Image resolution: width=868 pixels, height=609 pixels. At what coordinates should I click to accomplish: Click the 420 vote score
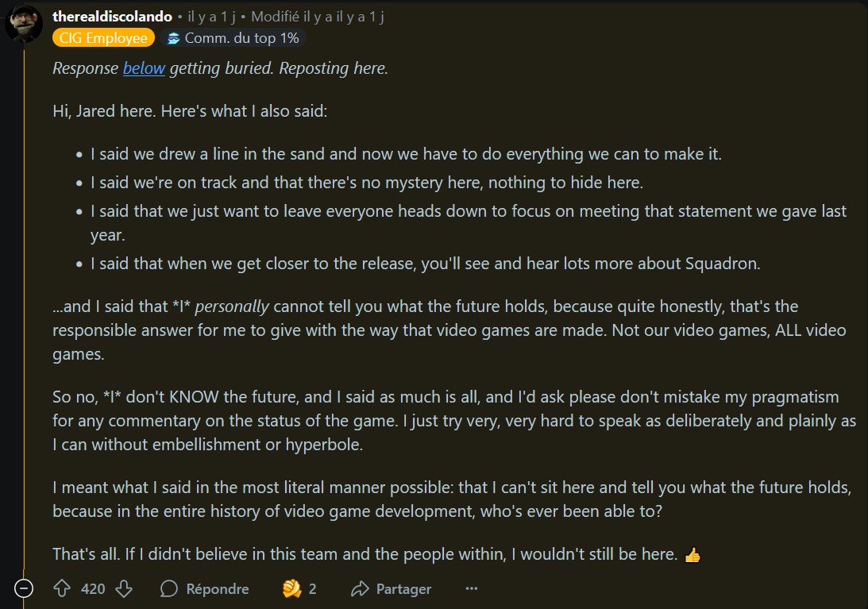[93, 588]
